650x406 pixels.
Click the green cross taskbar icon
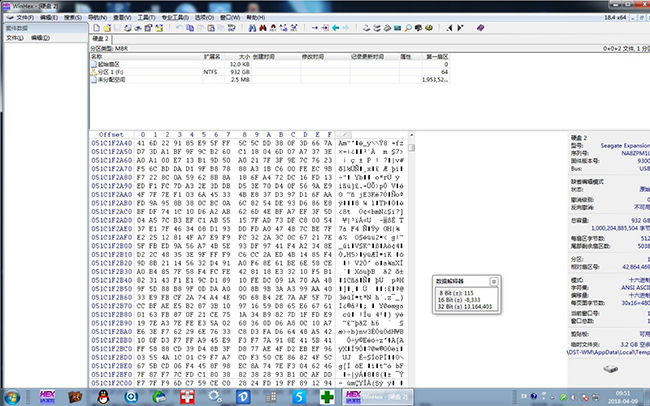[327, 397]
